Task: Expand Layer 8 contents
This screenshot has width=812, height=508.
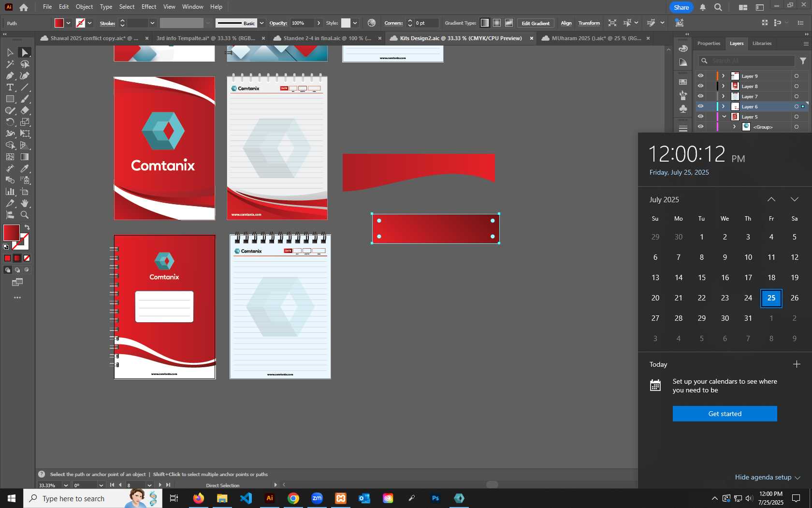Action: coord(724,86)
